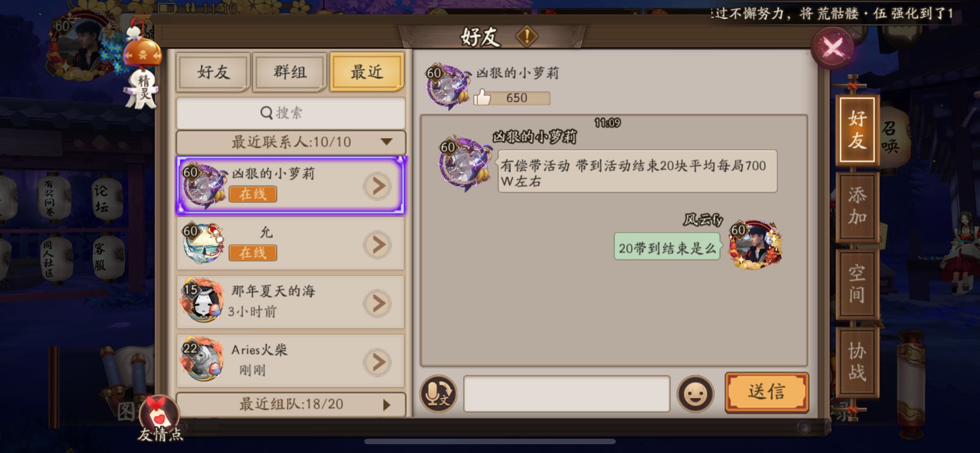The height and width of the screenshot is (453, 980).
Task: Switch to the 群组 groups tab
Action: point(290,72)
